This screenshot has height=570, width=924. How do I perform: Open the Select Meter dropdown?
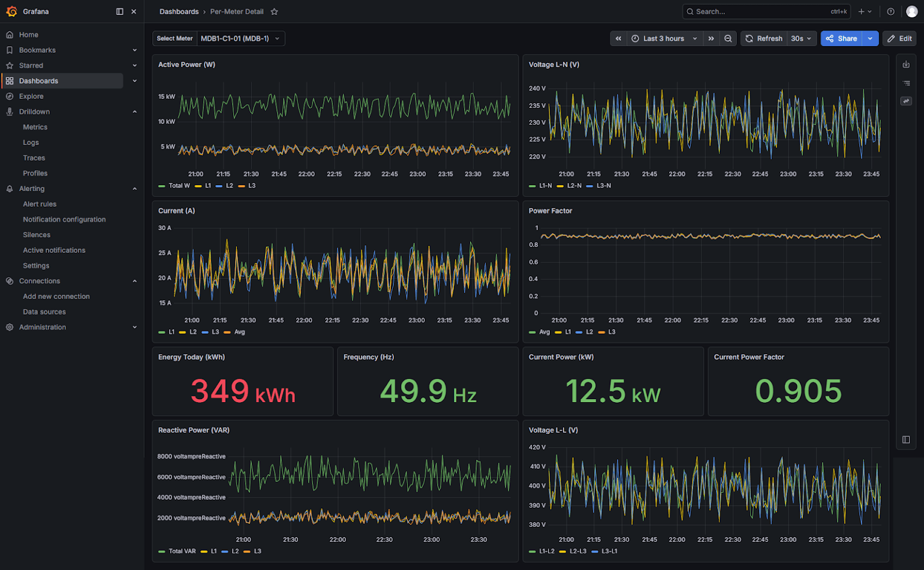(x=240, y=38)
